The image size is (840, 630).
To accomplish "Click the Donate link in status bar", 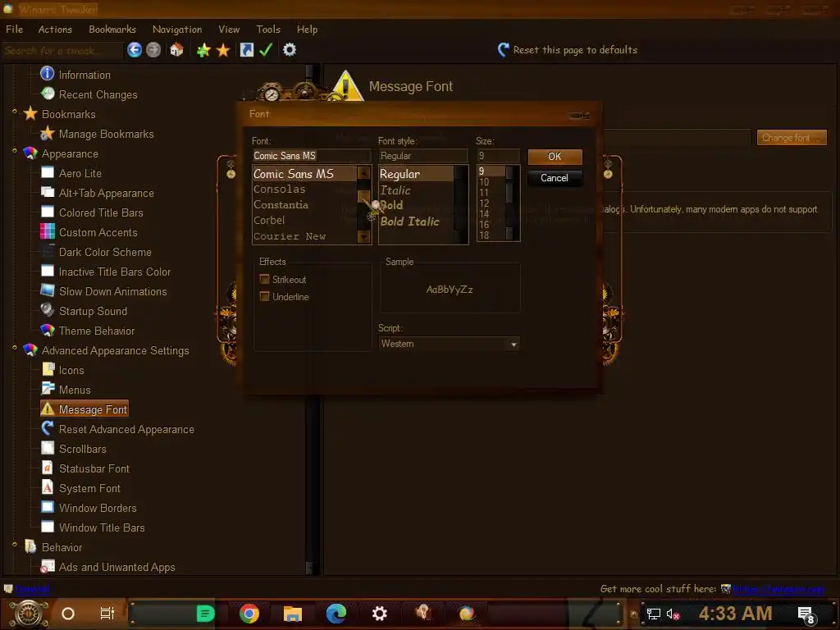I will point(32,589).
